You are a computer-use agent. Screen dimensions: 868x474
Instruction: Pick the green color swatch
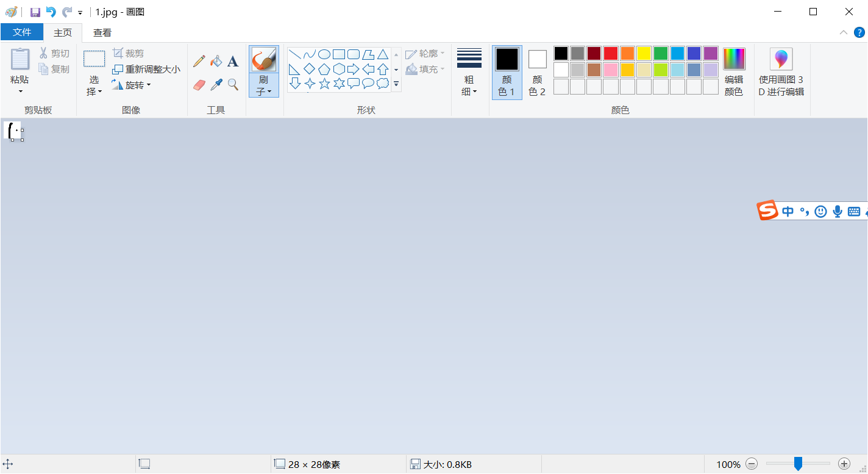pos(661,54)
